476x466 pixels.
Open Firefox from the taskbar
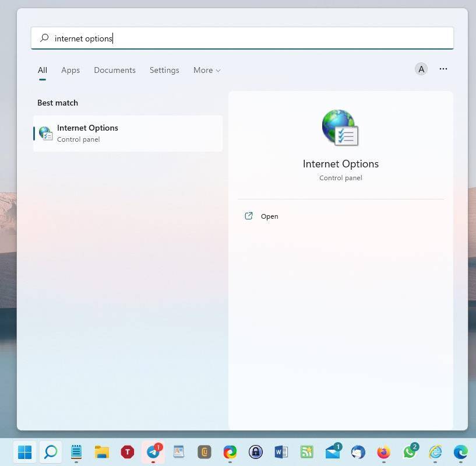point(383,452)
